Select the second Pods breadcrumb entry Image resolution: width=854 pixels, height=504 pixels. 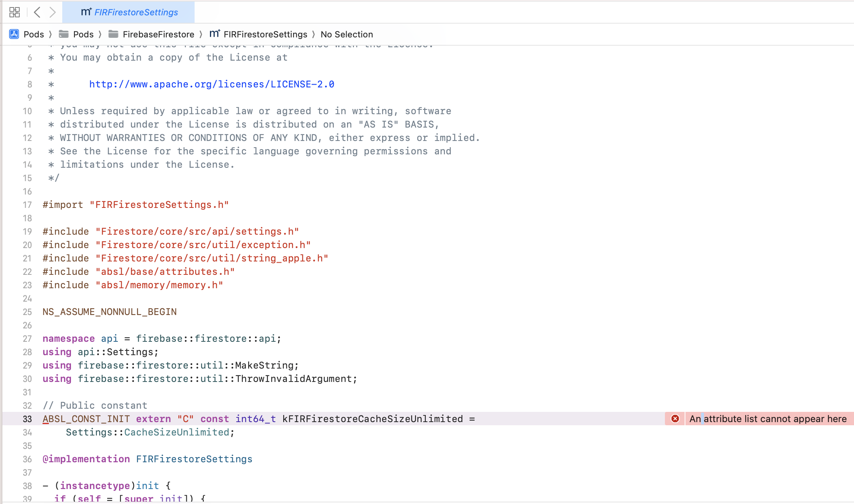tap(83, 34)
